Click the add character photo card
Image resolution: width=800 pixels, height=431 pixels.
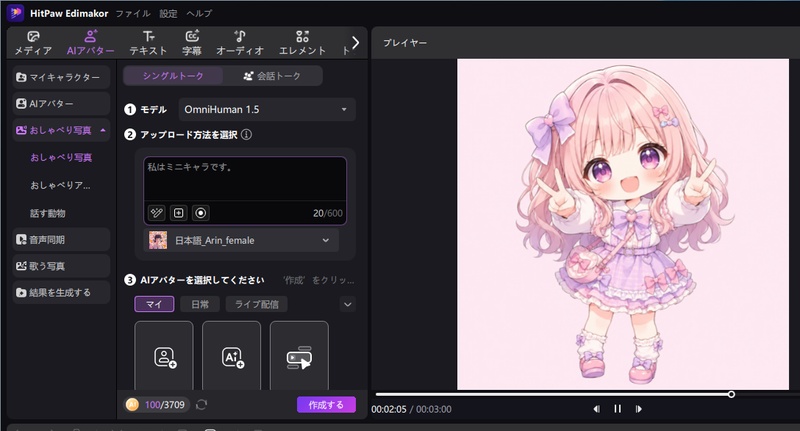(164, 356)
